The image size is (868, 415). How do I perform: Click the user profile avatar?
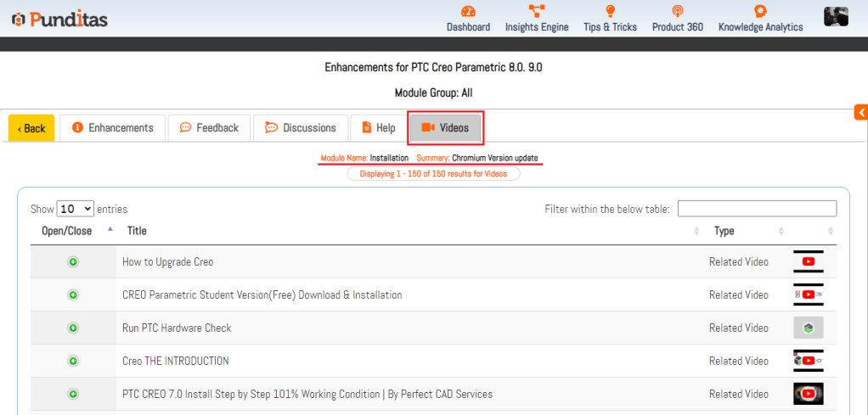point(836,16)
